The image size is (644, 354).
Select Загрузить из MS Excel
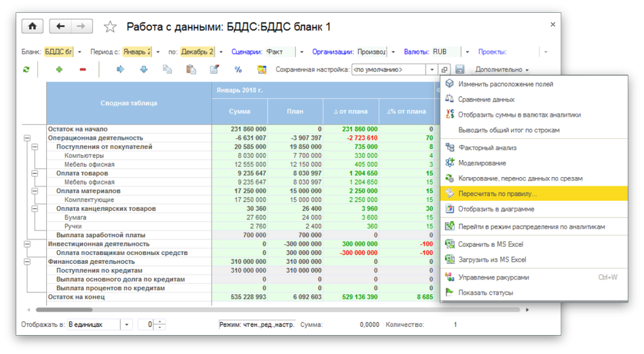pos(534,260)
